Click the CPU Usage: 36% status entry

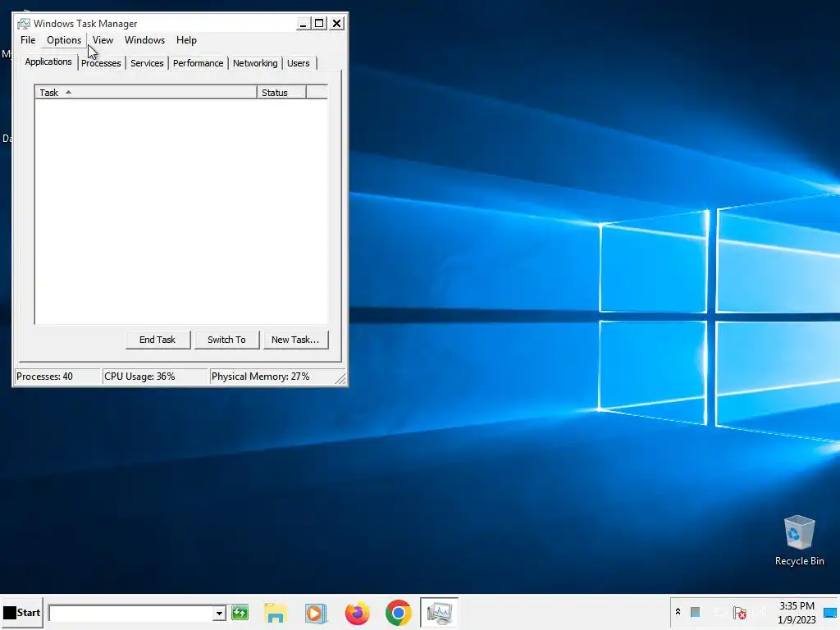pos(155,377)
